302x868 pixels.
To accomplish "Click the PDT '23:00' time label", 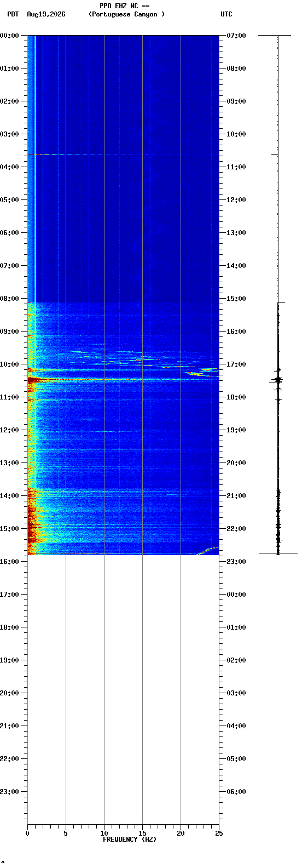I will click(x=9, y=792).
